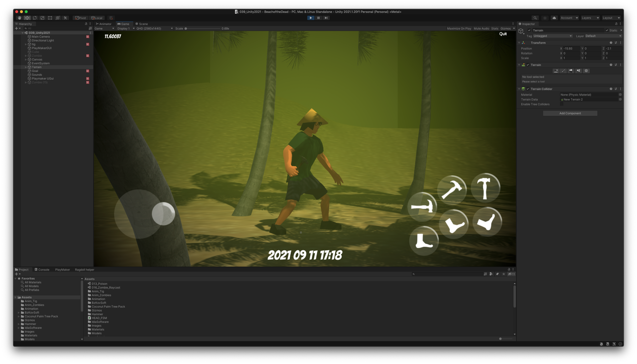Open the Tag Untagged dropdown
Screen dimensions: 637x364
pyautogui.click(x=552, y=36)
